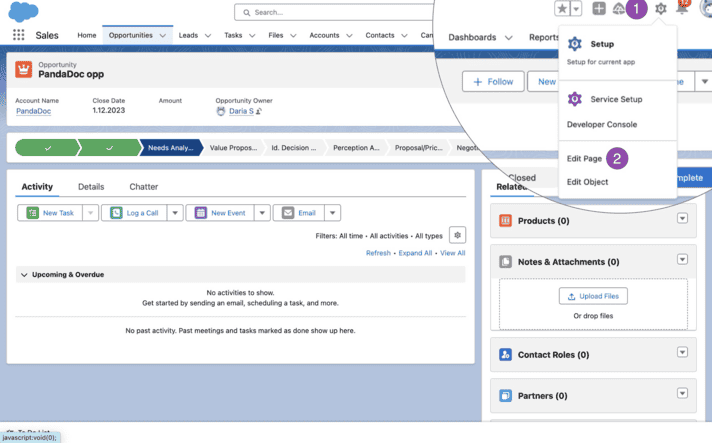Open the PandaDoc account name link
The image size is (712, 443).
click(x=33, y=111)
